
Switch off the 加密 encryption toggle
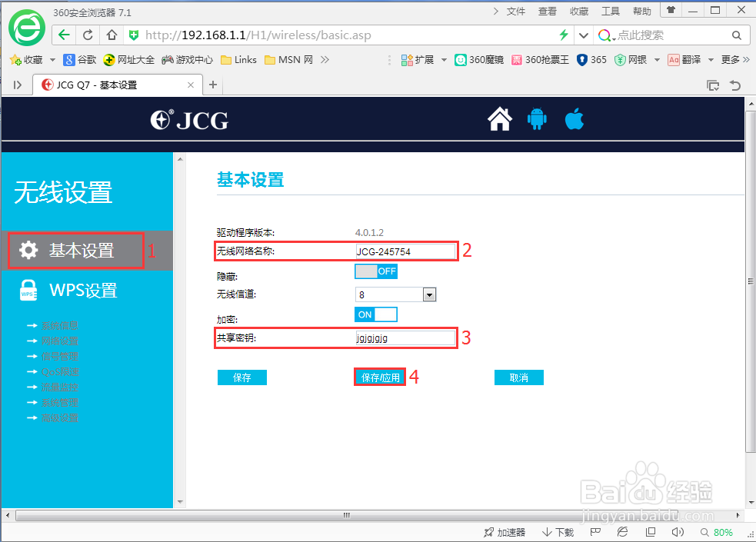click(376, 314)
